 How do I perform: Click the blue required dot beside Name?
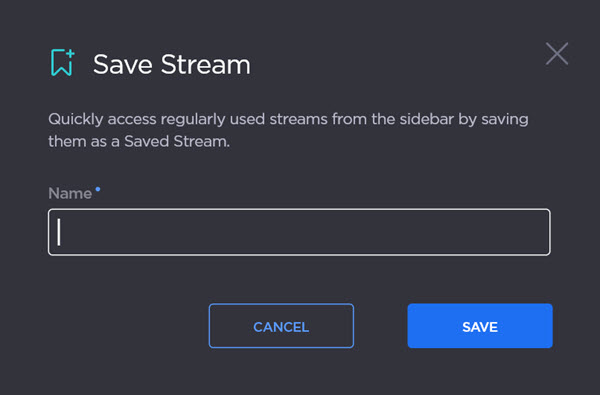pos(98,189)
